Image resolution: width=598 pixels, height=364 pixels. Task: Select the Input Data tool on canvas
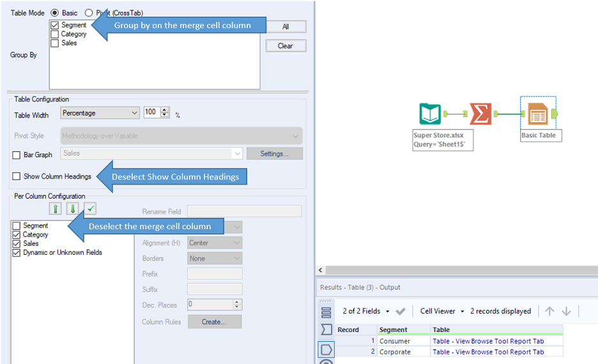[430, 114]
